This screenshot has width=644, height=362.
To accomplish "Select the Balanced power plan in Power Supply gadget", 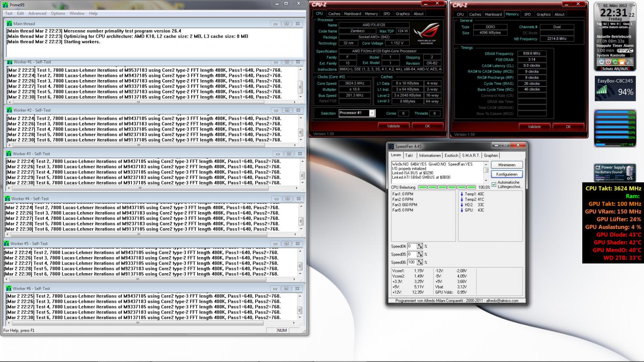I will point(610,179).
